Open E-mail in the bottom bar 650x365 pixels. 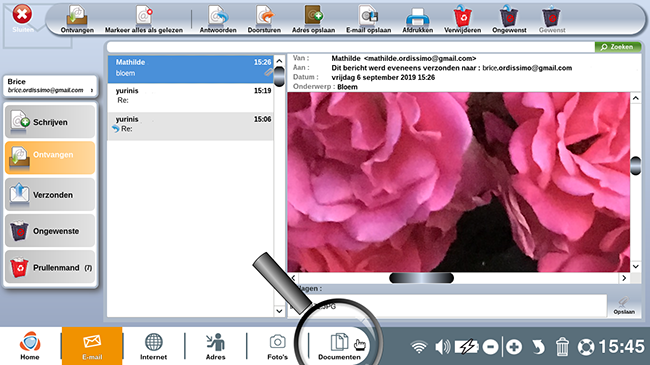click(x=92, y=346)
